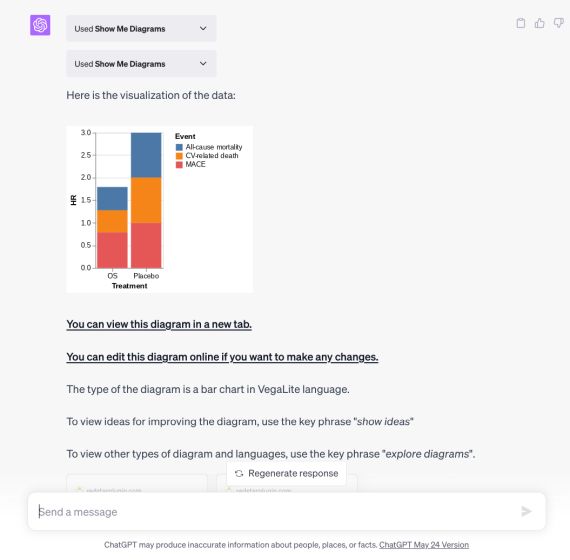The width and height of the screenshot is (570, 560).
Task: Open the second Used Show Me Diagrams box
Action: (x=141, y=64)
